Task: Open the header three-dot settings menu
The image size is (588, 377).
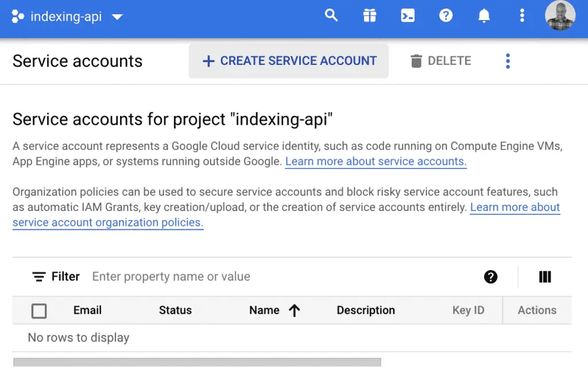Action: [x=522, y=16]
